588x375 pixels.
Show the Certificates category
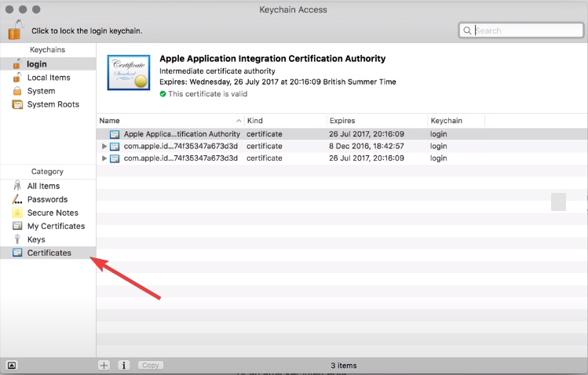tap(48, 253)
